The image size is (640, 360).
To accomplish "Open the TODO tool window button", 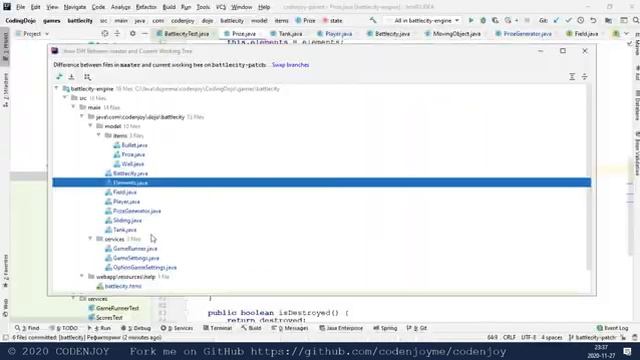I will 63,328.
